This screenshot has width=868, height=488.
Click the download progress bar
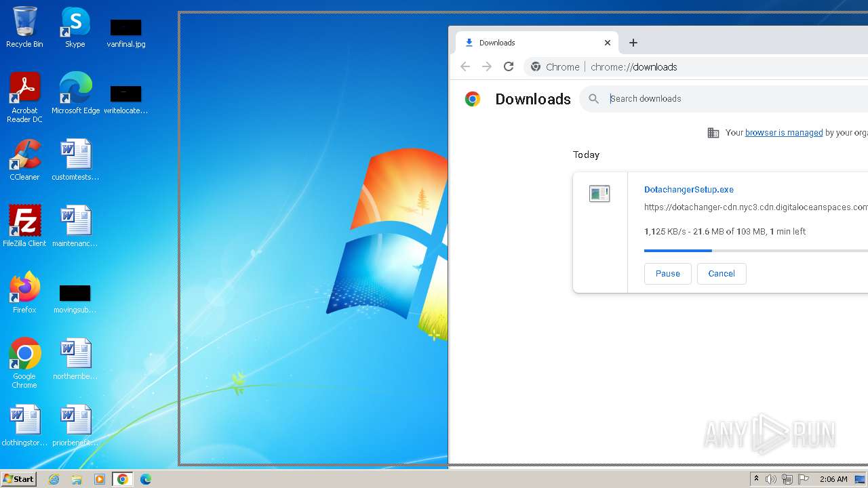click(x=756, y=251)
